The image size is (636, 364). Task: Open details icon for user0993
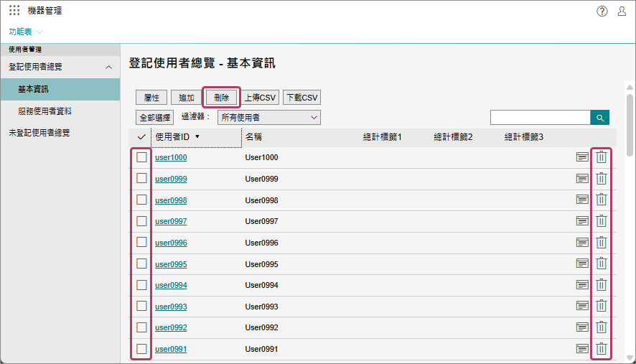[582, 307]
